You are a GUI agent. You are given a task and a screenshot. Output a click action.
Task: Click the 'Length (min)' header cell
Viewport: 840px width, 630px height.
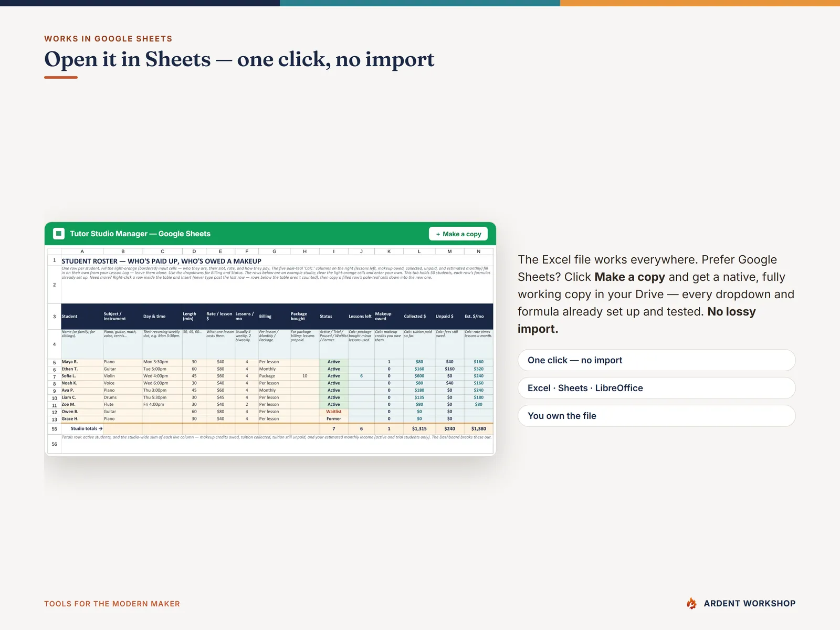[194, 317]
